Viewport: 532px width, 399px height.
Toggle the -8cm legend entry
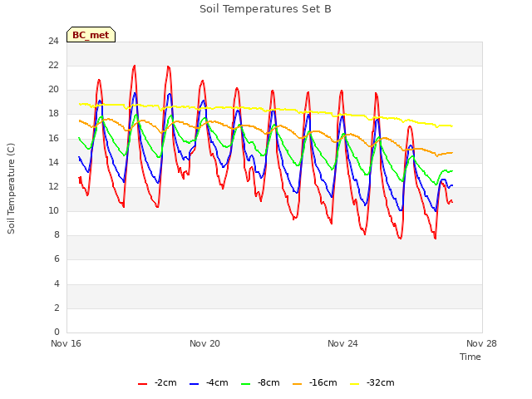coord(260,382)
